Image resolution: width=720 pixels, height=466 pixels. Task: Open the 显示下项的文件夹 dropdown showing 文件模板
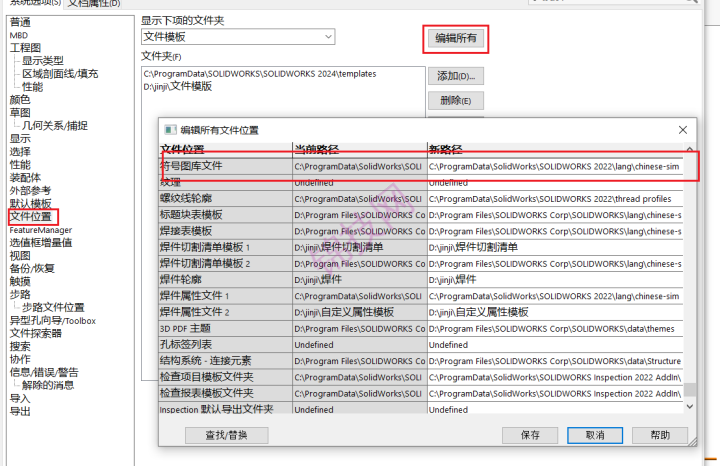click(x=238, y=37)
